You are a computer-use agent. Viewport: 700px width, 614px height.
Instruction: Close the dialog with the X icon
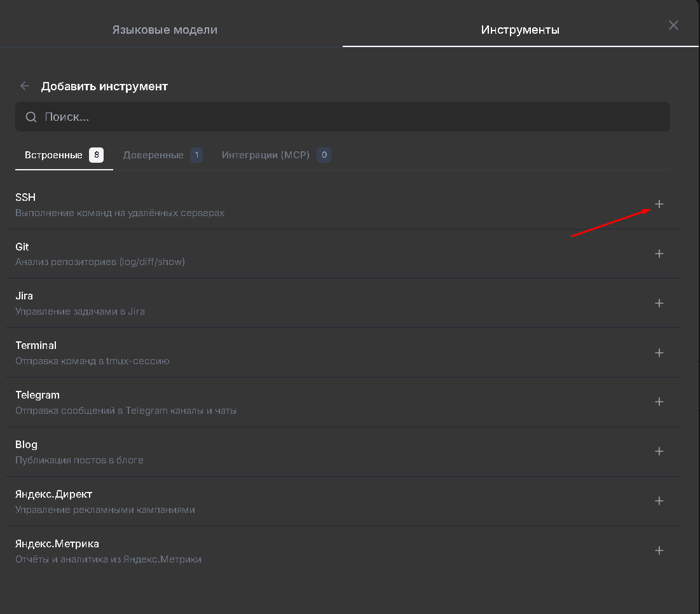click(673, 25)
